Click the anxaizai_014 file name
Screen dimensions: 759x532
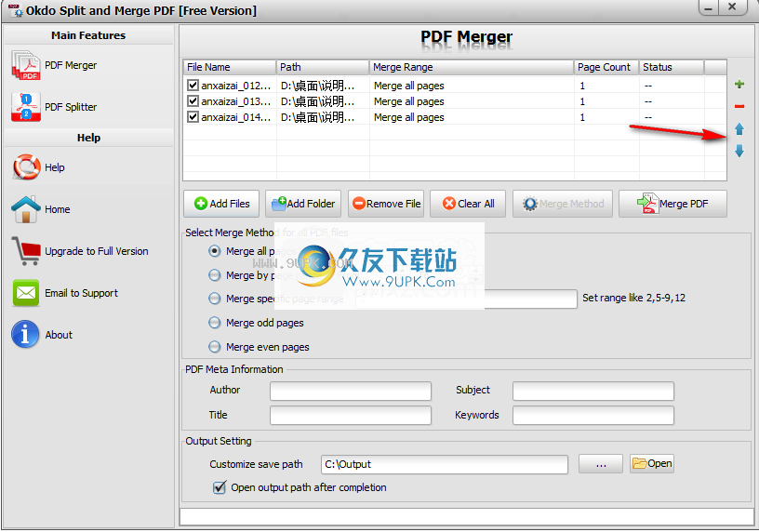pyautogui.click(x=235, y=117)
